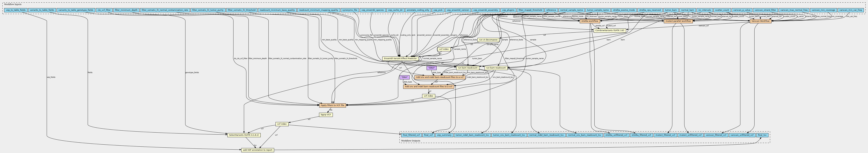Select the normal_sample_name input node
The height and width of the screenshot is (153, 868).
click(x=571, y=10)
